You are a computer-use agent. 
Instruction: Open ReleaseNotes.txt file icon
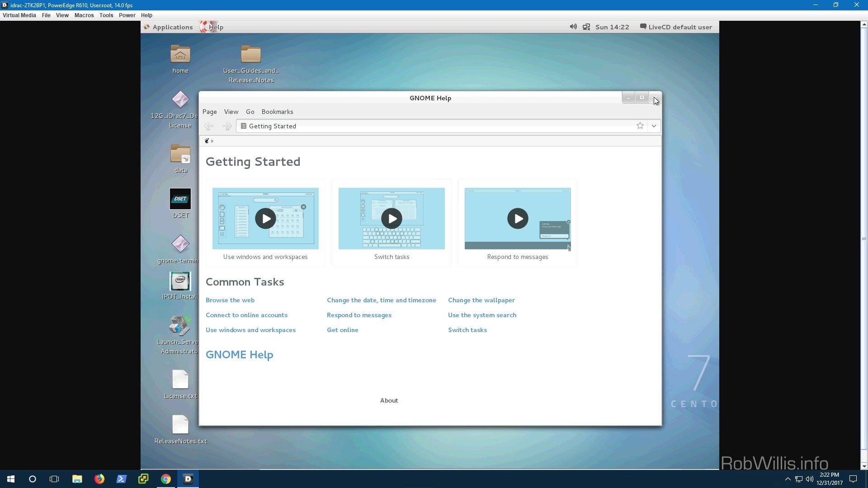pyautogui.click(x=180, y=425)
